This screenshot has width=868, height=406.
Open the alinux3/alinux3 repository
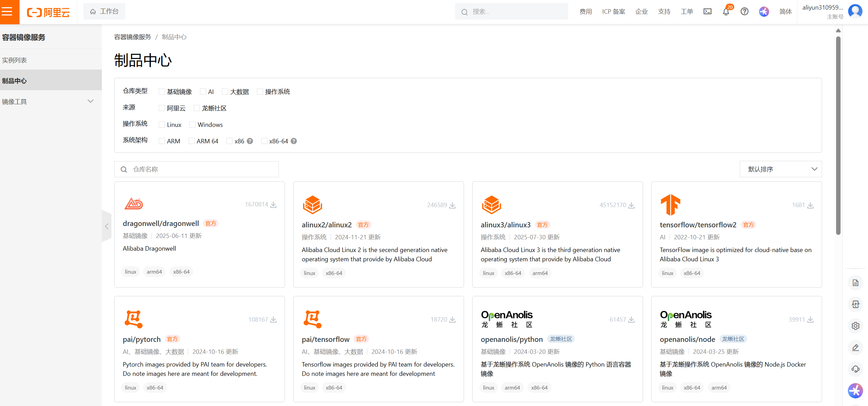click(506, 225)
